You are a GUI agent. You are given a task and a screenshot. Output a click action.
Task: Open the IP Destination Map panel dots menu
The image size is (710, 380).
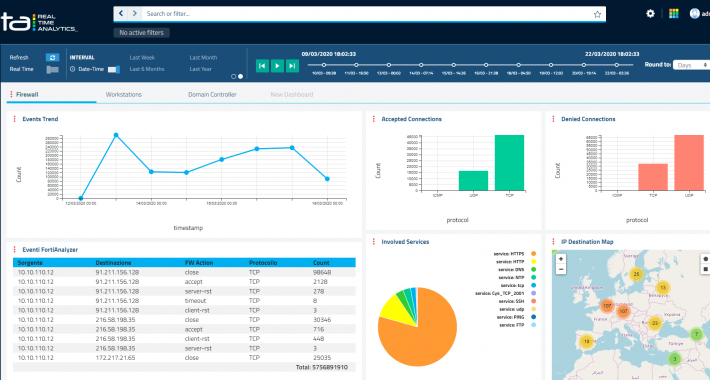point(553,242)
